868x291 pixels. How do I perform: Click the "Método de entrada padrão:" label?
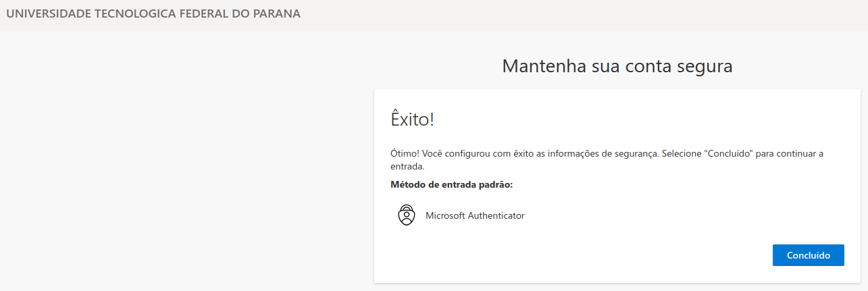452,184
